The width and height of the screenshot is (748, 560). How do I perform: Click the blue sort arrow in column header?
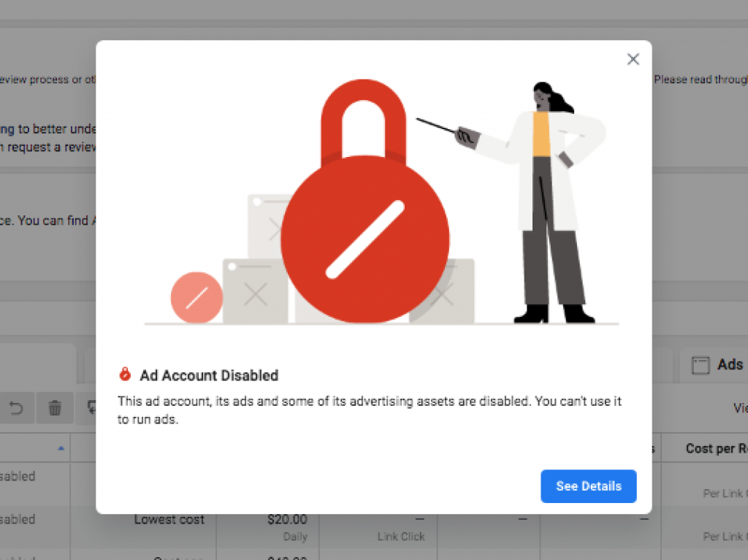61,448
